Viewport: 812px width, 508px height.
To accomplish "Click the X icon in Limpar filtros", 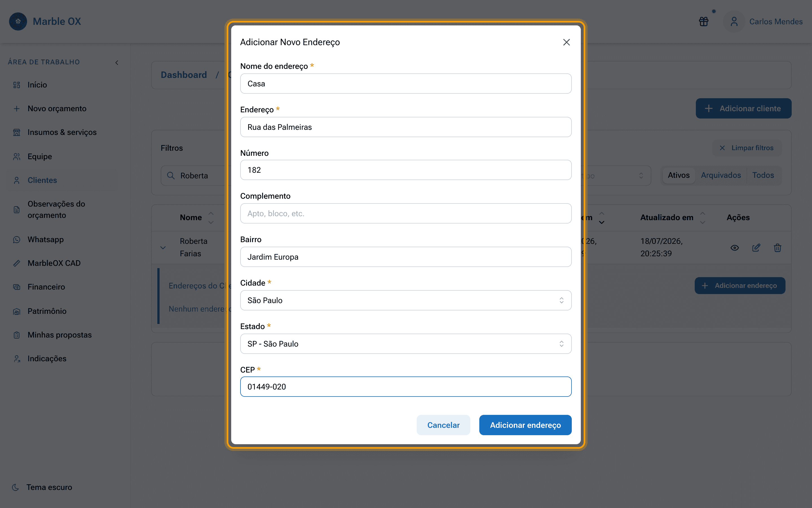I will pos(722,148).
